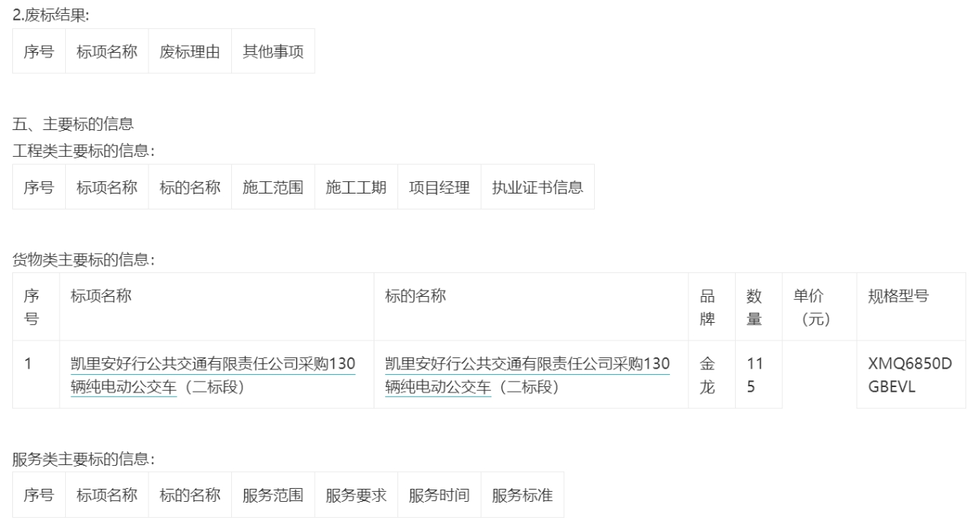The height and width of the screenshot is (524, 980).
Task: Click the 2.废标结果 heading text
Action: (x=51, y=14)
